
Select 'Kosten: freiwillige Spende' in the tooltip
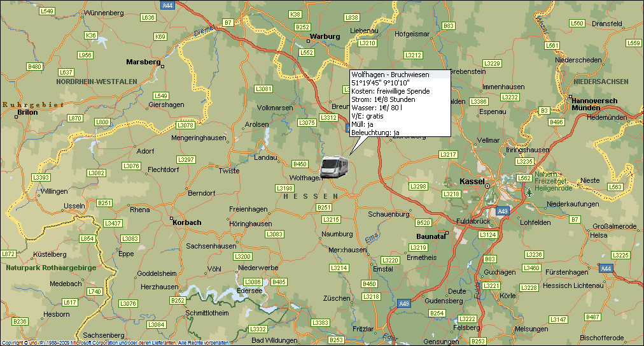pos(391,91)
